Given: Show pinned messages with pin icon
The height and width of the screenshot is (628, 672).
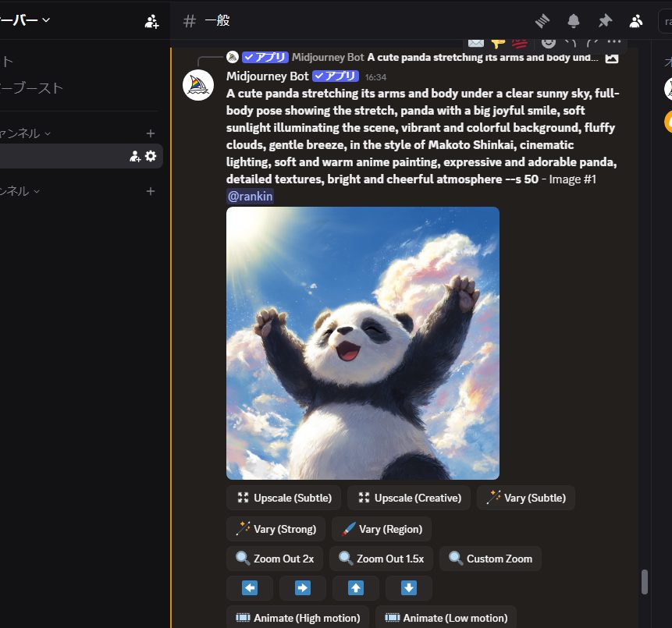Looking at the screenshot, I should [605, 21].
